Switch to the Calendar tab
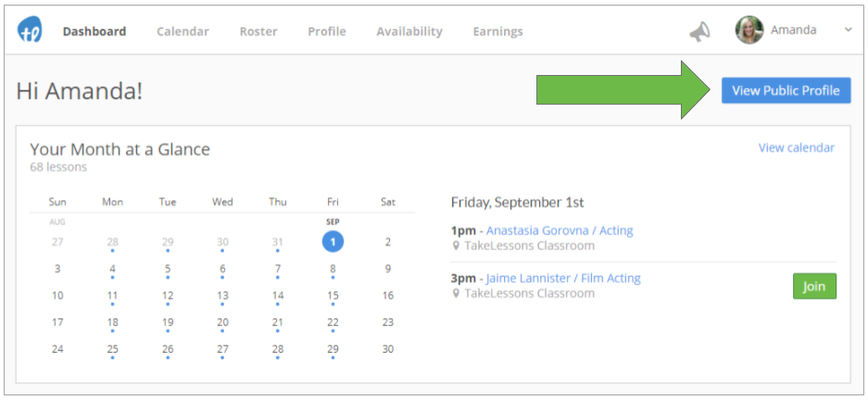The width and height of the screenshot is (868, 400). pyautogui.click(x=182, y=31)
